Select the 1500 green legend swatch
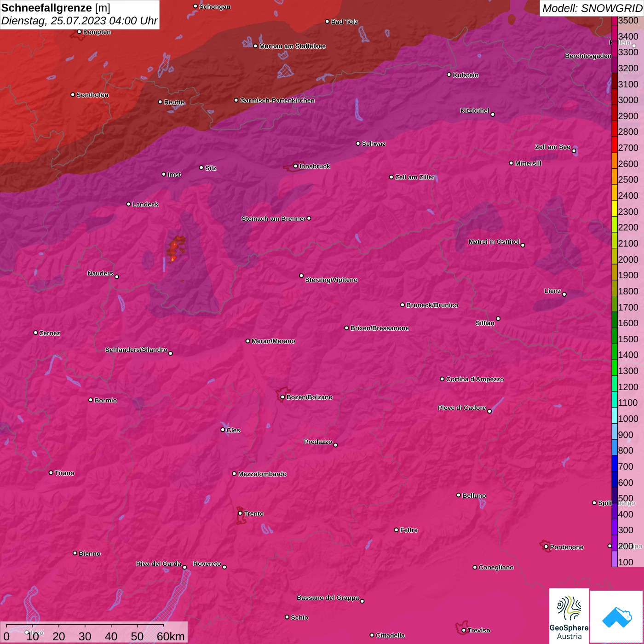Viewport: 644px width, 644px height. (615, 336)
